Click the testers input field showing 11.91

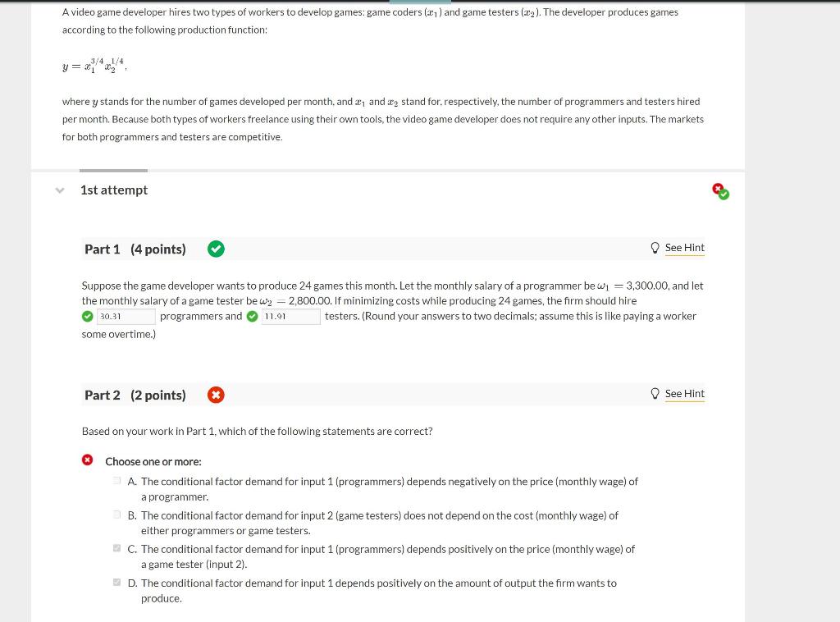tap(291, 317)
